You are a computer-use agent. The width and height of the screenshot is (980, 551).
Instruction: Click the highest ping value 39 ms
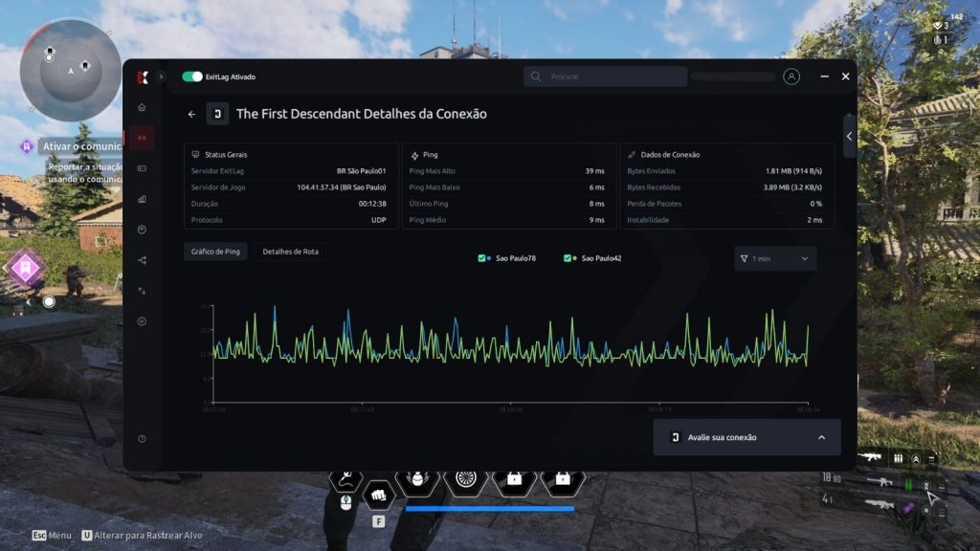coord(595,171)
